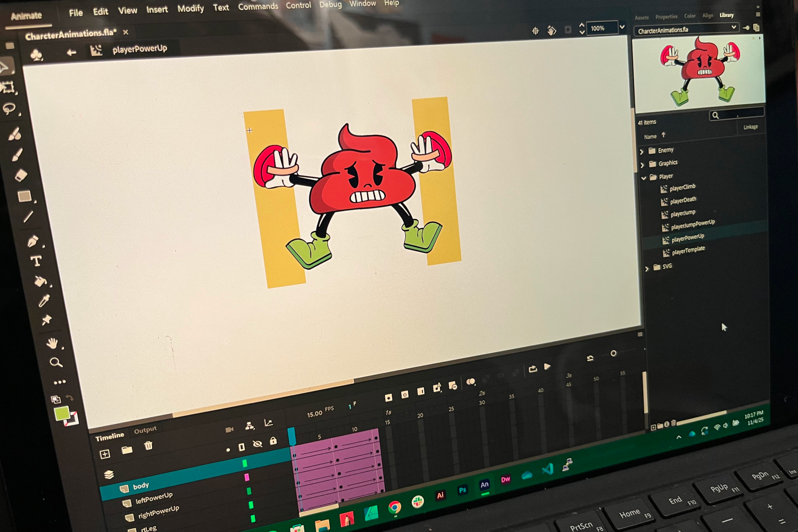This screenshot has width=798, height=532.
Task: Play the timeline animation
Action: (x=547, y=366)
